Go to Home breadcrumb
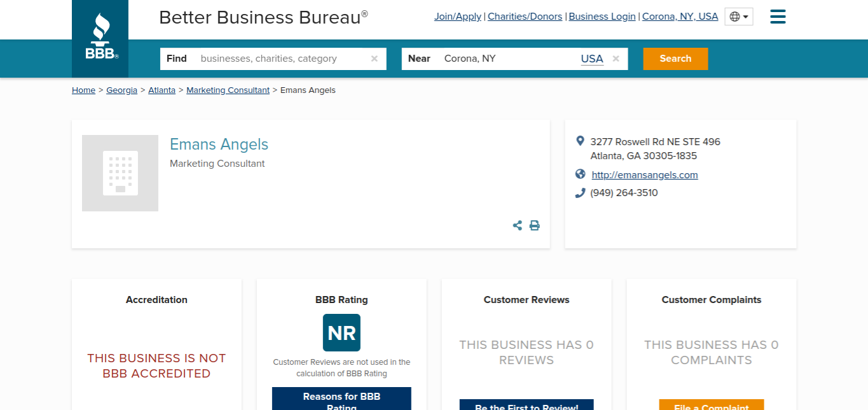The image size is (868, 410). [x=83, y=90]
